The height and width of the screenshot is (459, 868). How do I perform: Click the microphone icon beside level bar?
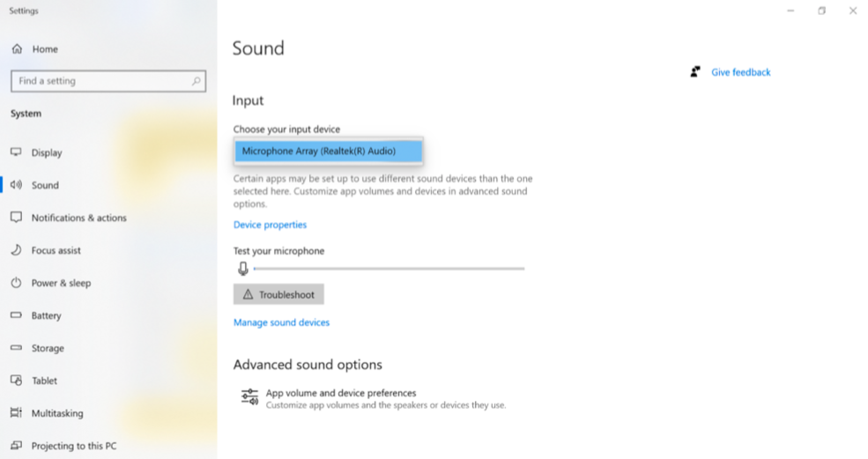(x=242, y=269)
